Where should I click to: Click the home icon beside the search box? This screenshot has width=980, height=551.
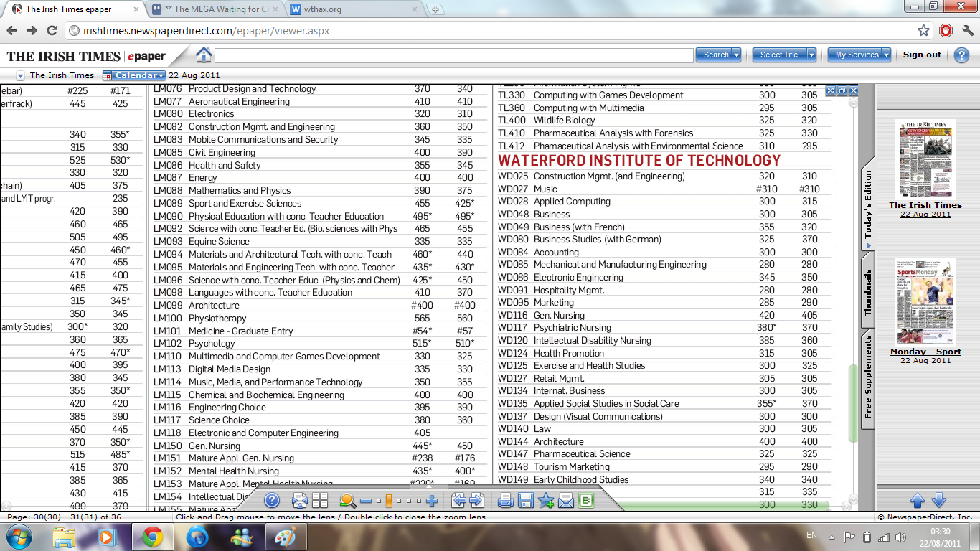[x=204, y=55]
